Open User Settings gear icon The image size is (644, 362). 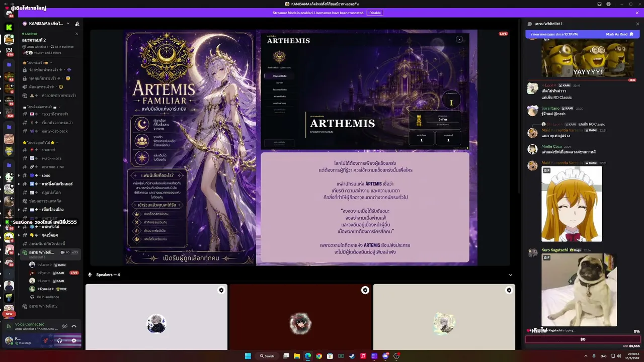click(74, 340)
